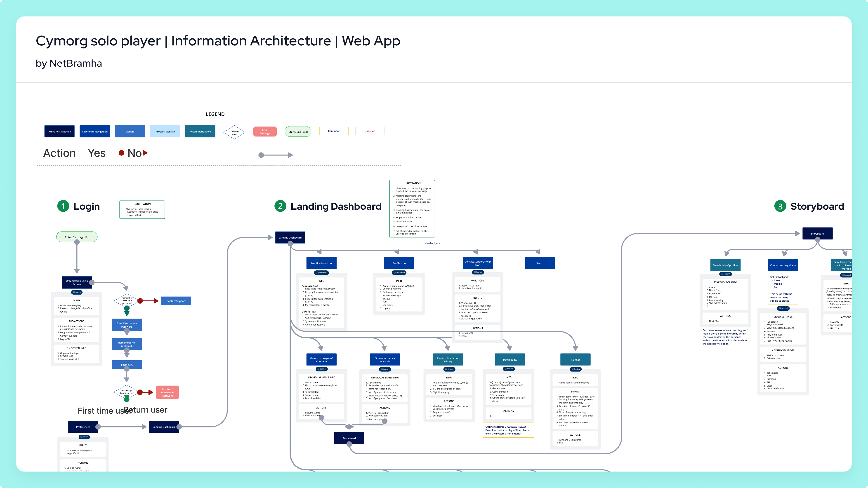
Task: Click the 'Are the login details correct?' diamond
Action: (x=127, y=392)
